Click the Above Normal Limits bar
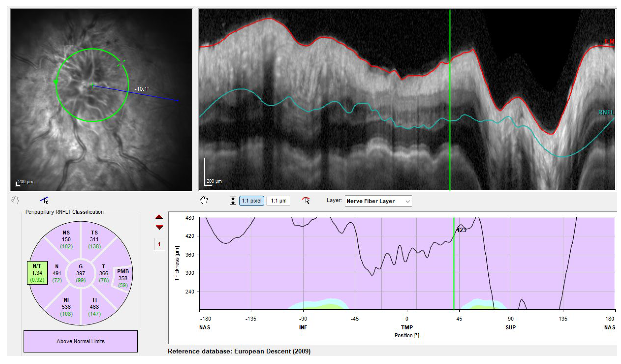The image size is (621, 364). (x=81, y=341)
